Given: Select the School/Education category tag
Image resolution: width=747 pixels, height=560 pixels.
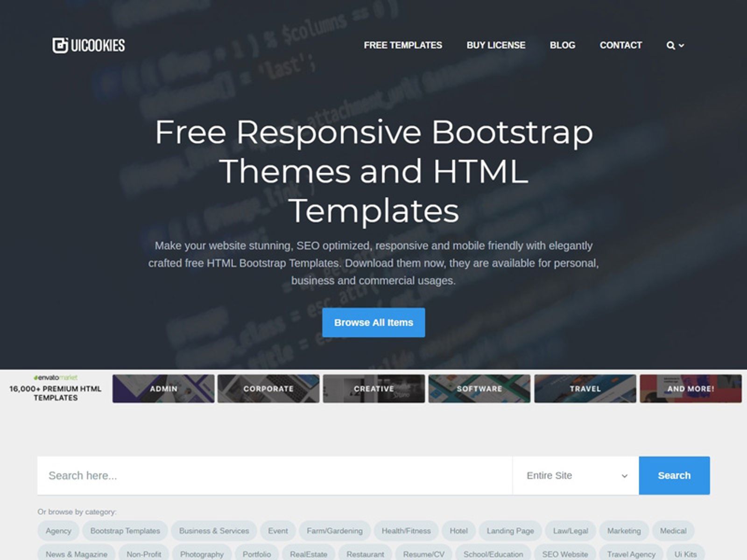Looking at the screenshot, I should coord(493,553).
